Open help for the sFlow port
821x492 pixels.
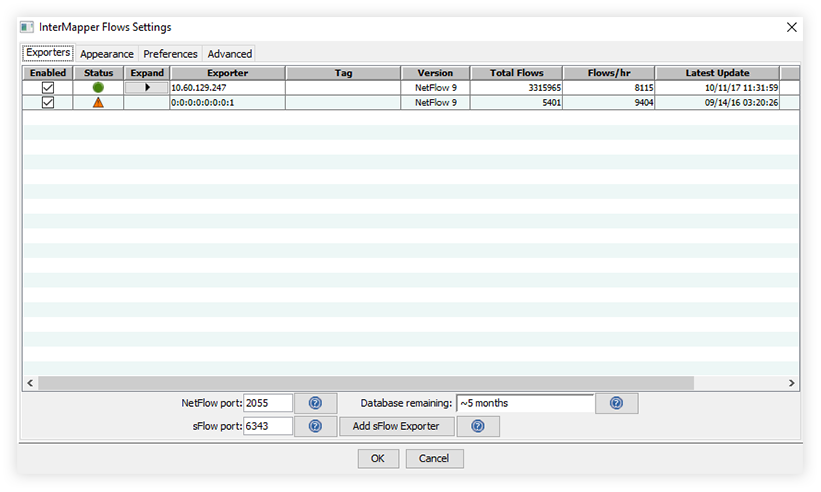coord(315,426)
